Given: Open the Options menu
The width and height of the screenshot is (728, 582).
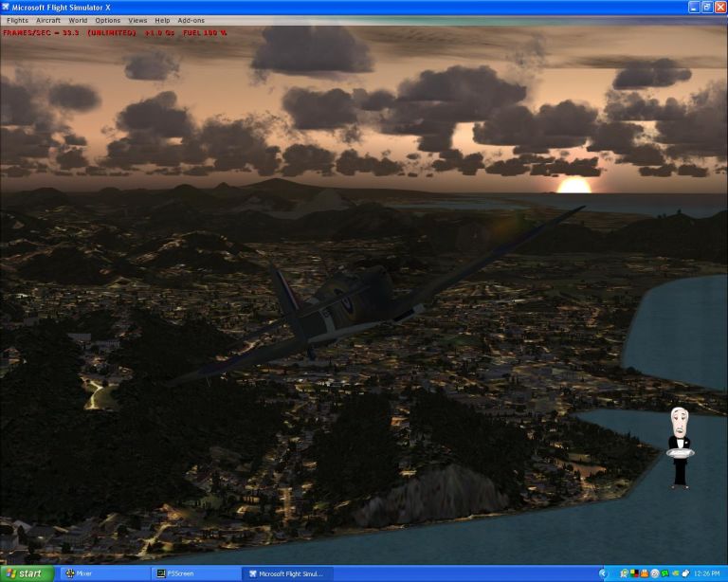Looking at the screenshot, I should pyautogui.click(x=108, y=21).
